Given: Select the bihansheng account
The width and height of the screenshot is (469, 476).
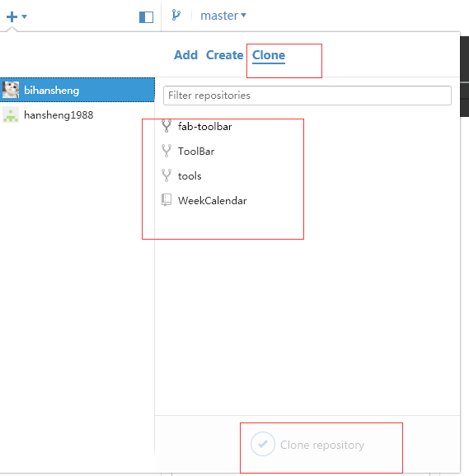Looking at the screenshot, I should [77, 90].
